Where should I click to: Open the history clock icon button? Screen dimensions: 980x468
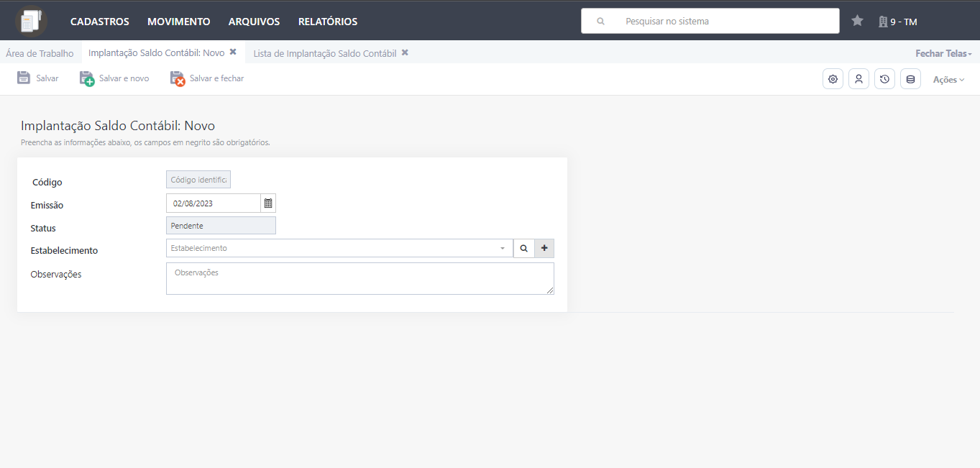884,79
